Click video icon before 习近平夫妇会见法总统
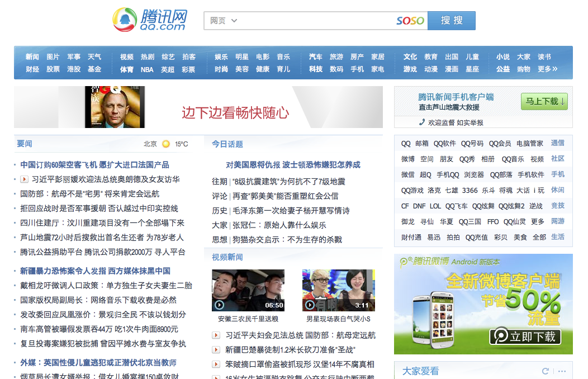 [216, 335]
